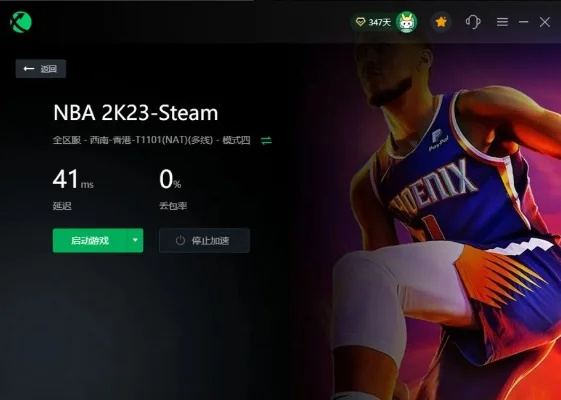Click the 41 ms latency value
The image size is (561, 400).
73,179
